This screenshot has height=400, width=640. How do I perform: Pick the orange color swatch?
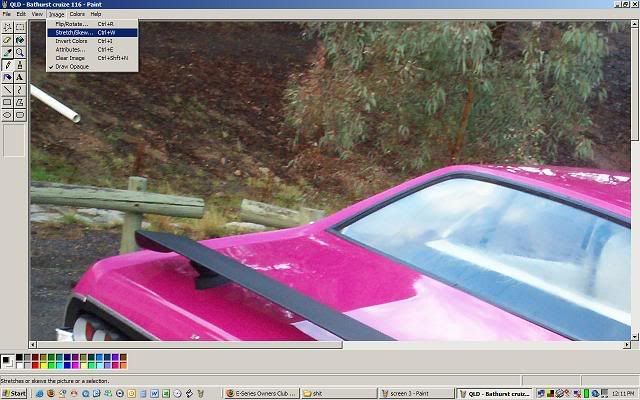click(123, 365)
